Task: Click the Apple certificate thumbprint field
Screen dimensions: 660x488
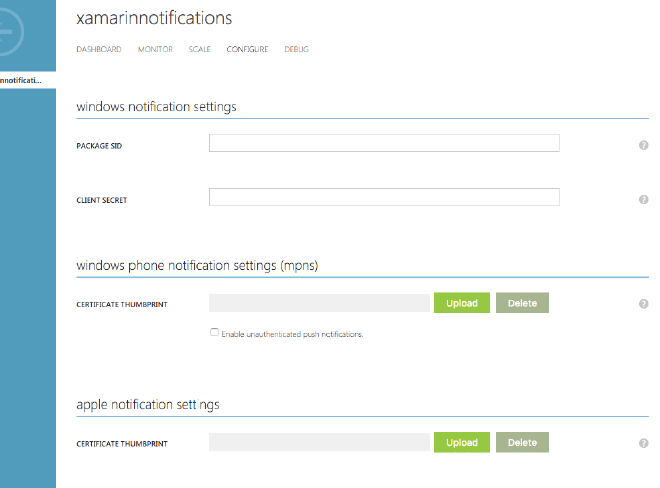Action: click(x=319, y=442)
